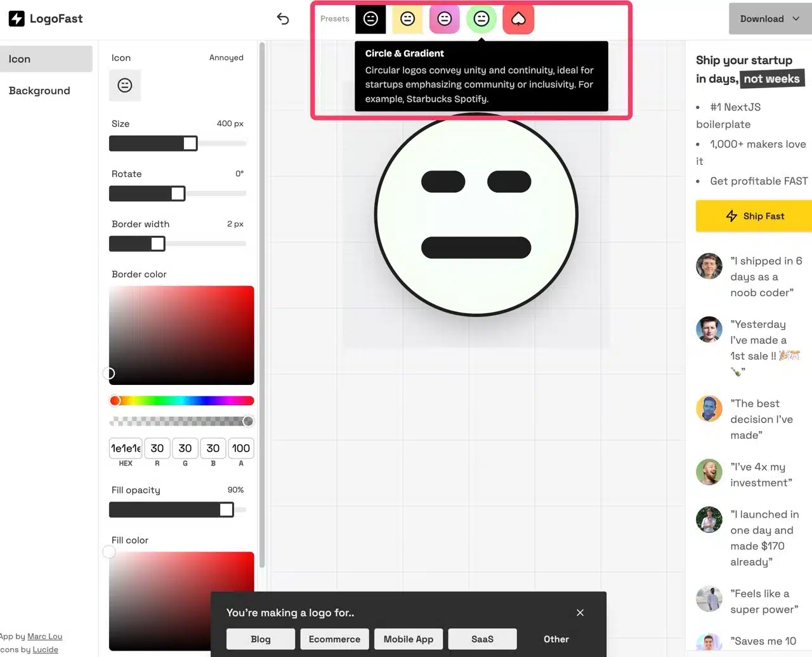Screen dimensions: 812x657
Task: Click the border color saturation picker area
Action: pos(181,335)
